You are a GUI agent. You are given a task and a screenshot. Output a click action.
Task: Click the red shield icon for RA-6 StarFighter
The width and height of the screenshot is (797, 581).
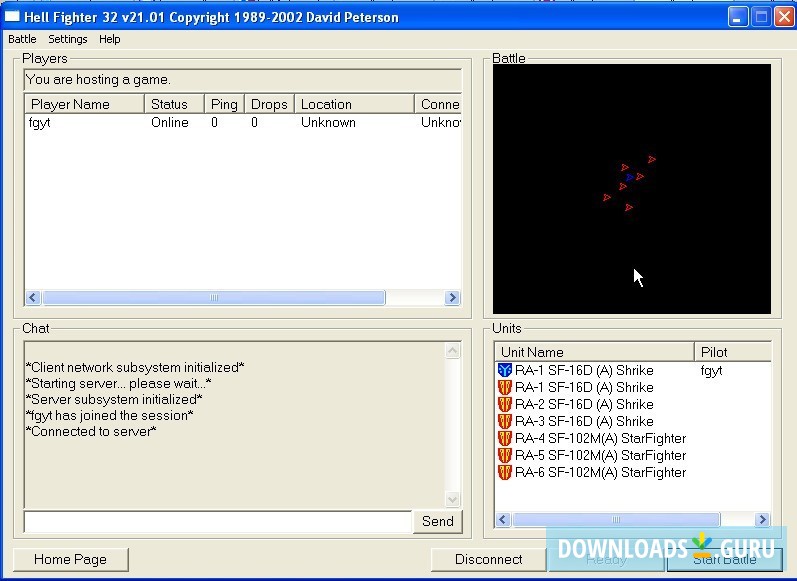click(504, 472)
